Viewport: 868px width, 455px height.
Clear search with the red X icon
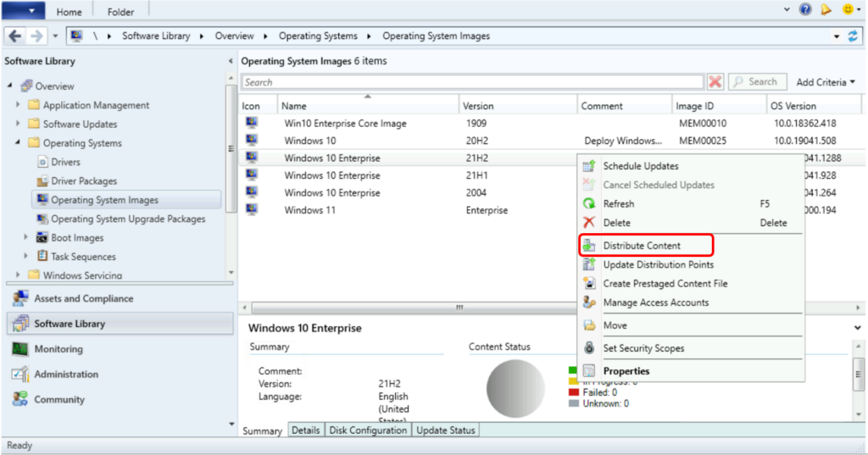coord(715,82)
